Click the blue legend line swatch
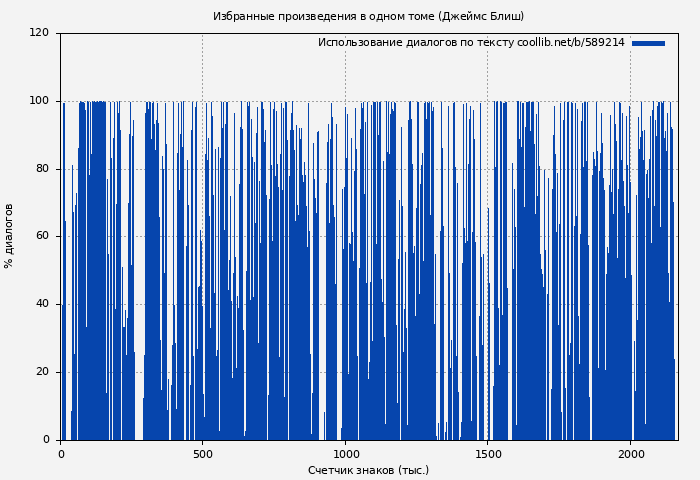This screenshot has width=700, height=480. (648, 43)
